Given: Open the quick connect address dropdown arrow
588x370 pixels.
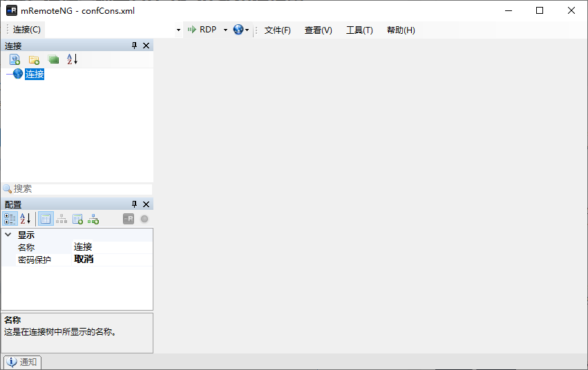Looking at the screenshot, I should click(178, 30).
